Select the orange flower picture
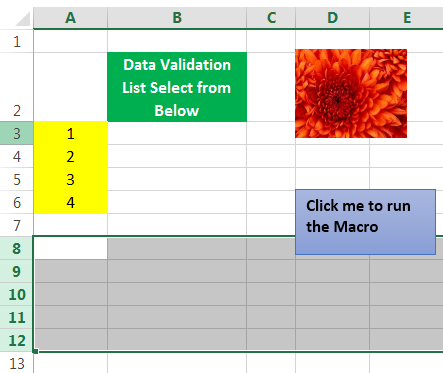Image resolution: width=443 pixels, height=373 pixels. click(351, 93)
